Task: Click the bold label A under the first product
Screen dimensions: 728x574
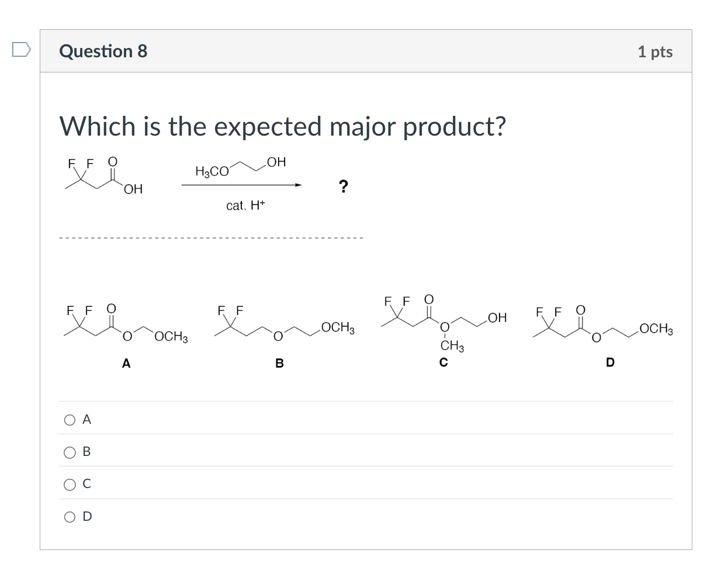Action: (x=126, y=363)
